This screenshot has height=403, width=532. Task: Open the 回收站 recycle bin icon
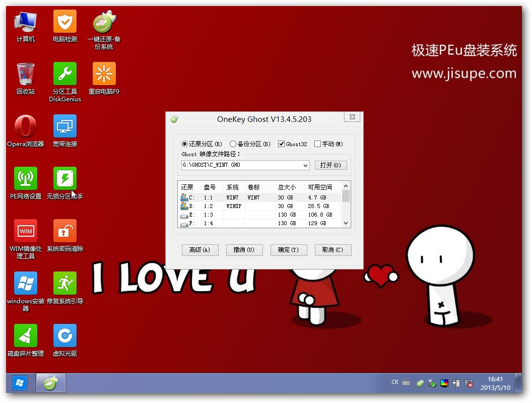tap(26, 79)
